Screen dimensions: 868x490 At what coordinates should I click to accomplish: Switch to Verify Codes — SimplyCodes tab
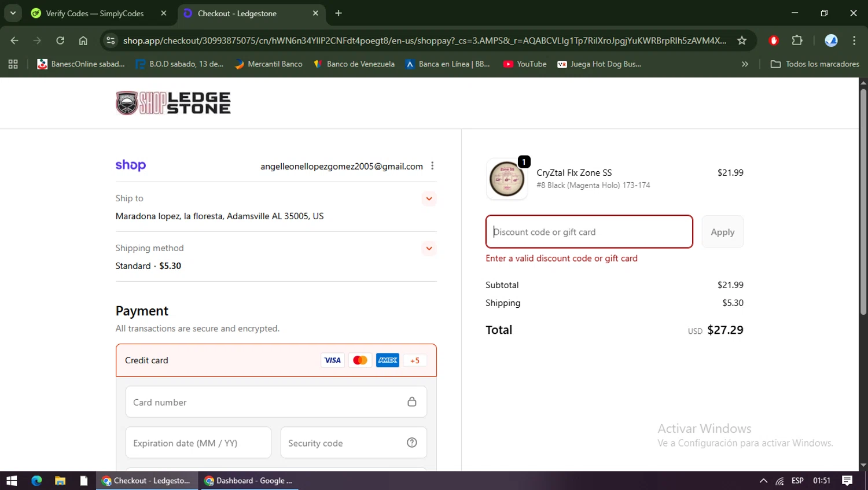tap(94, 13)
